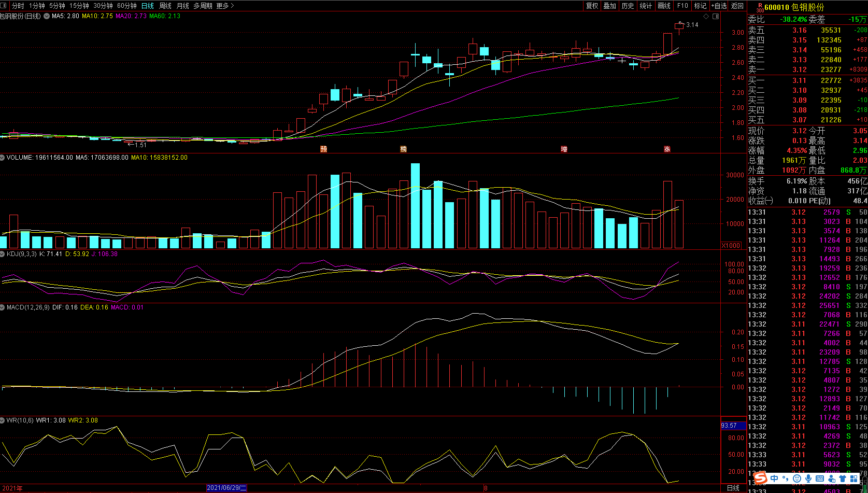868x493 pixels.
Task: Click the MA10: 2.75 yellow legend
Action: 97,17
